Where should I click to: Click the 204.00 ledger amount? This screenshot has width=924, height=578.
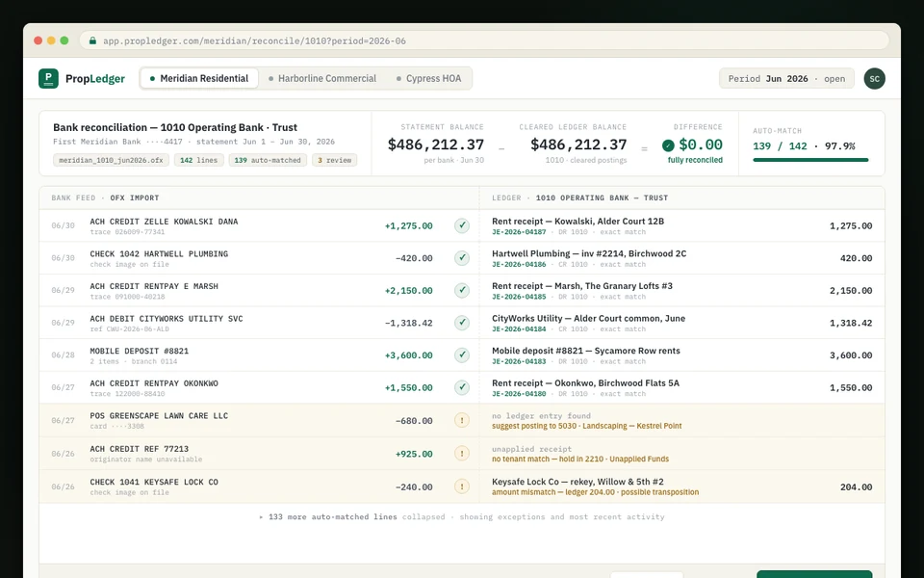(x=857, y=487)
